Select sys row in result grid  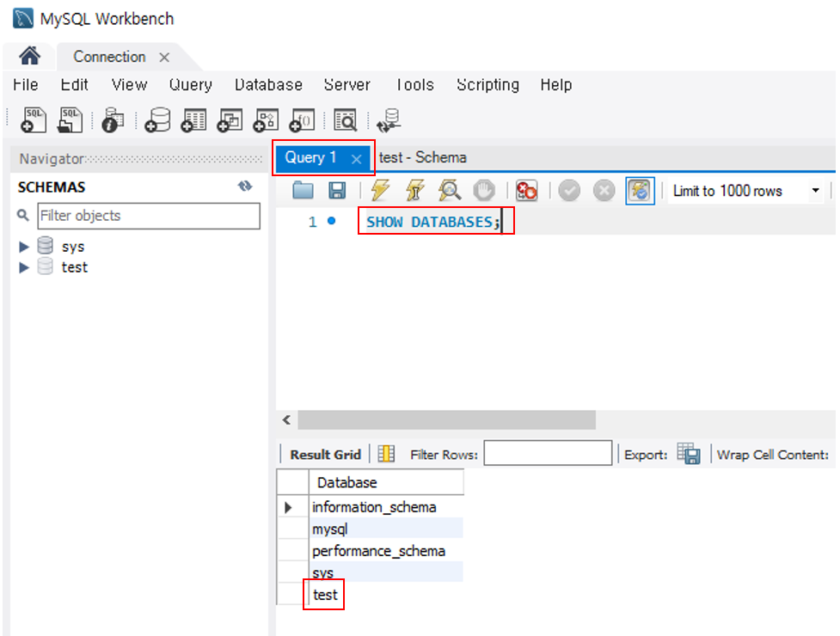tap(386, 572)
